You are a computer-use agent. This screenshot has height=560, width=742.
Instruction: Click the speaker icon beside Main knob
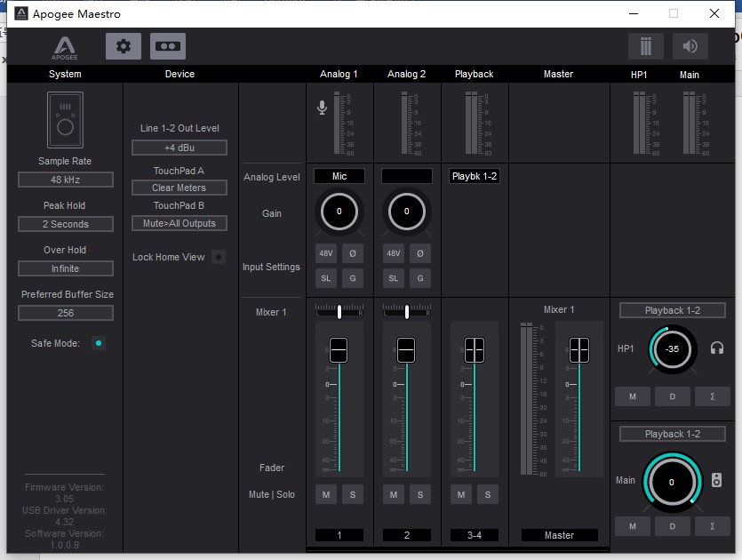point(716,480)
